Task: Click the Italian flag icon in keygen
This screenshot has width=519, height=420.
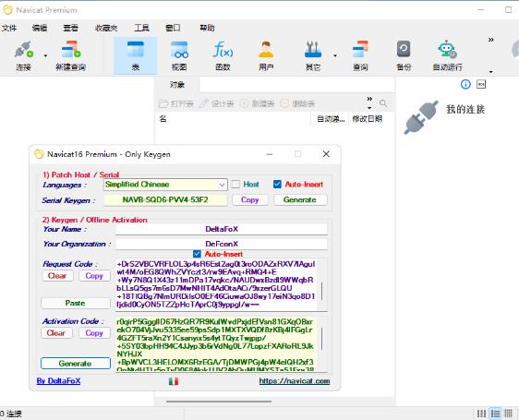Action: [x=174, y=381]
